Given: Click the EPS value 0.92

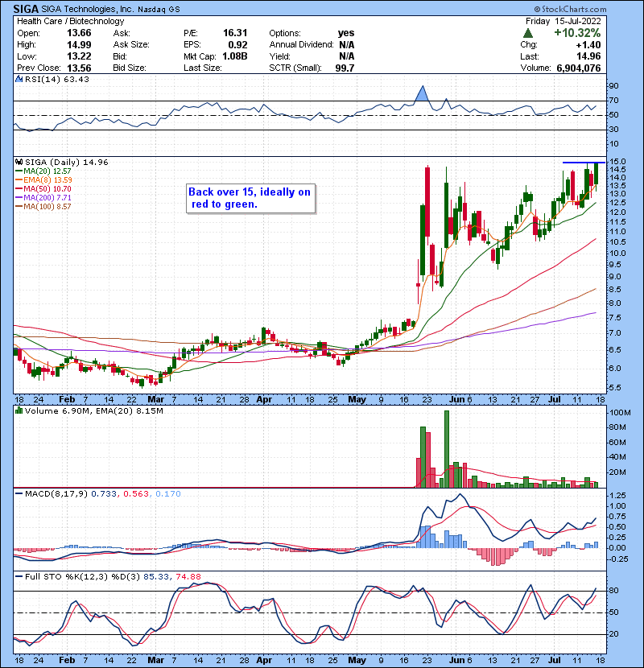Looking at the screenshot, I should (x=237, y=45).
